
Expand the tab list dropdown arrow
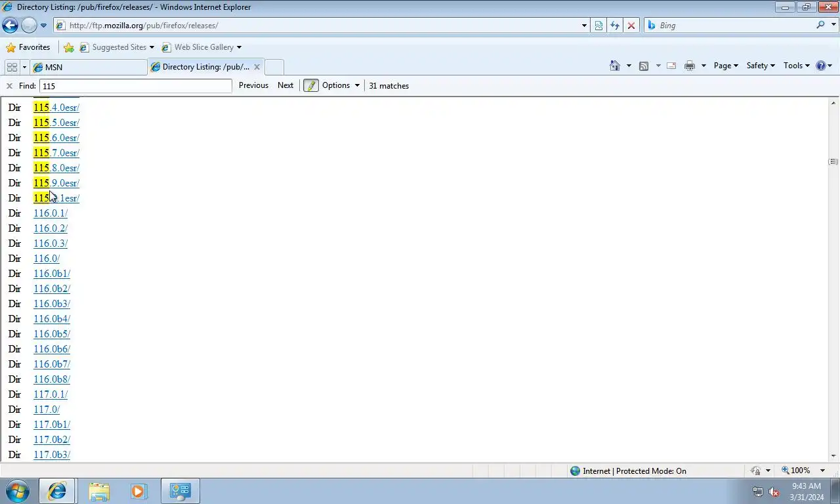(x=24, y=67)
